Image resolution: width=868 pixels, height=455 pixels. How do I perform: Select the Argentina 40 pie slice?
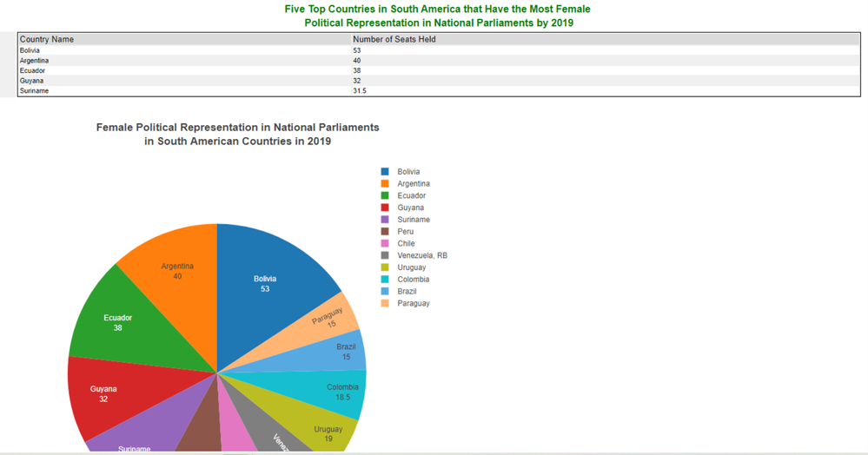177,271
